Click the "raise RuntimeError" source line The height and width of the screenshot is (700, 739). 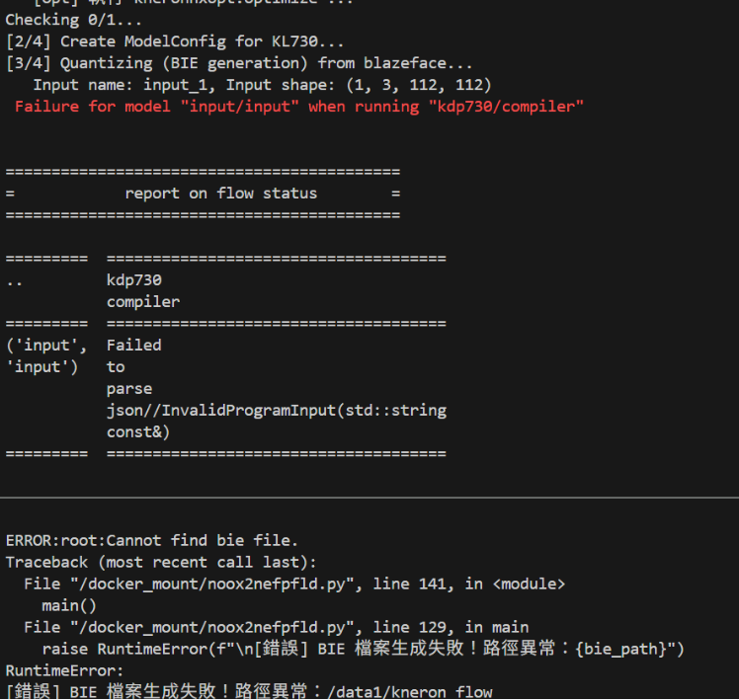click(x=363, y=649)
